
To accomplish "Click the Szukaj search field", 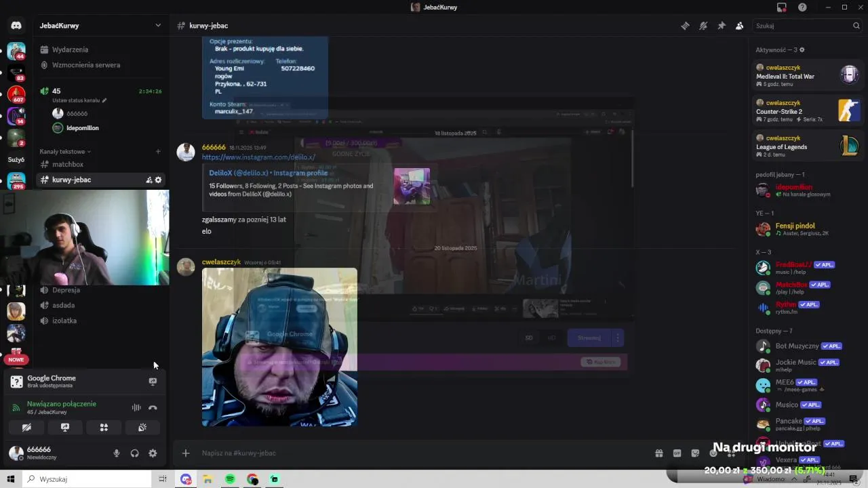I will pyautogui.click(x=807, y=26).
